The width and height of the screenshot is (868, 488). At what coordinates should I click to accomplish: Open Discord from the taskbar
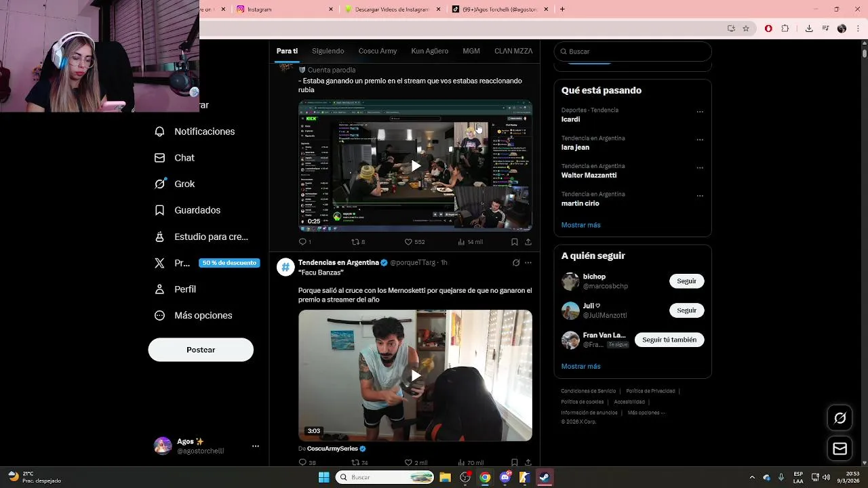505,477
